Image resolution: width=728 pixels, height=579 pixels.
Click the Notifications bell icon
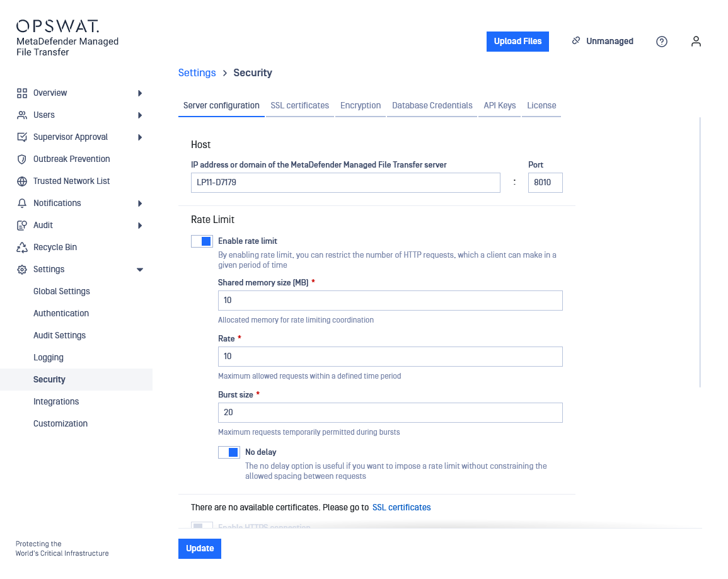point(22,204)
